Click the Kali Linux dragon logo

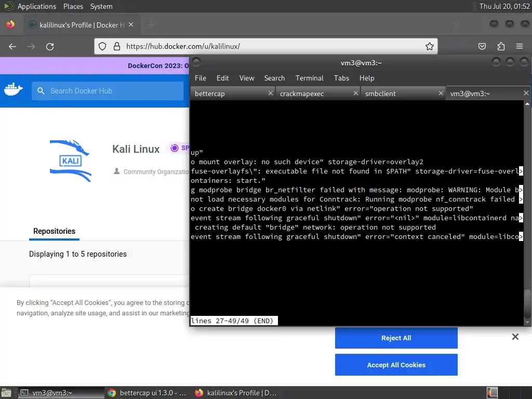(71, 161)
